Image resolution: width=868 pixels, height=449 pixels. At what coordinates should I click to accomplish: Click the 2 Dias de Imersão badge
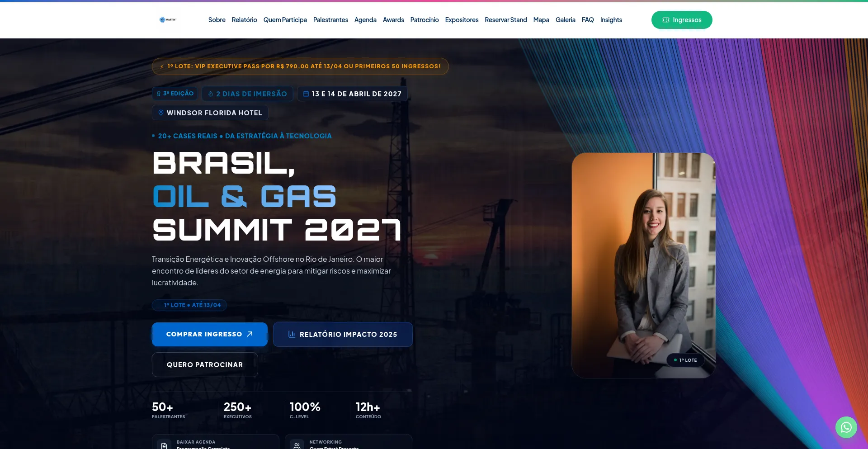[247, 94]
